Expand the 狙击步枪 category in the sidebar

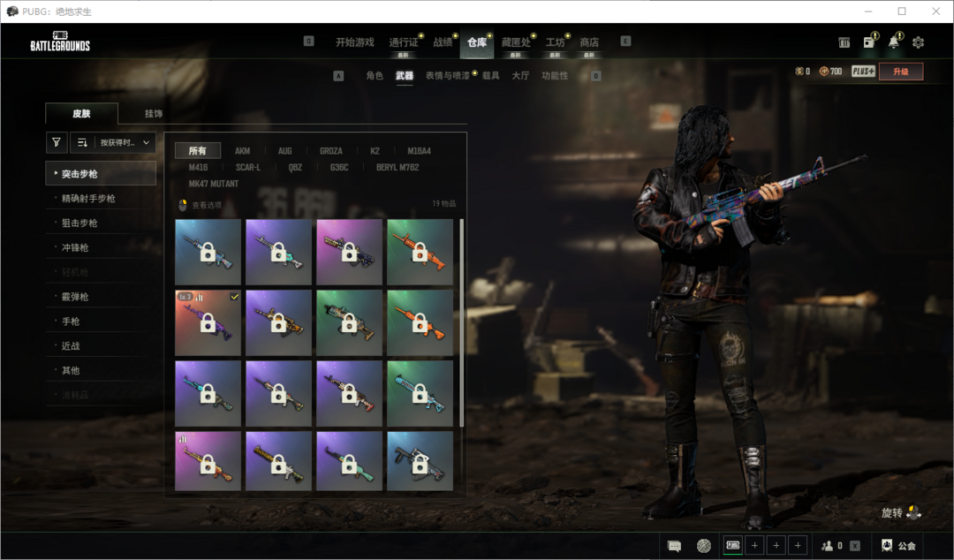pyautogui.click(x=79, y=223)
